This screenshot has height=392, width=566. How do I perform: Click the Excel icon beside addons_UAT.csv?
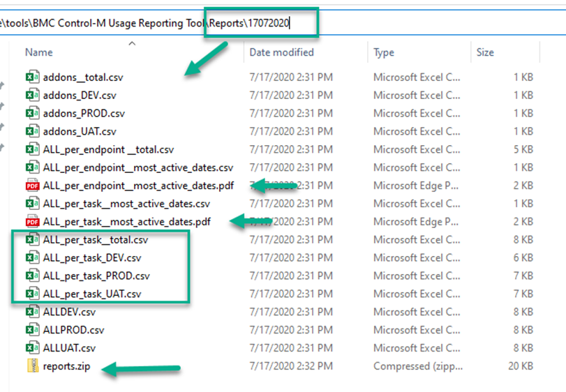(x=33, y=131)
